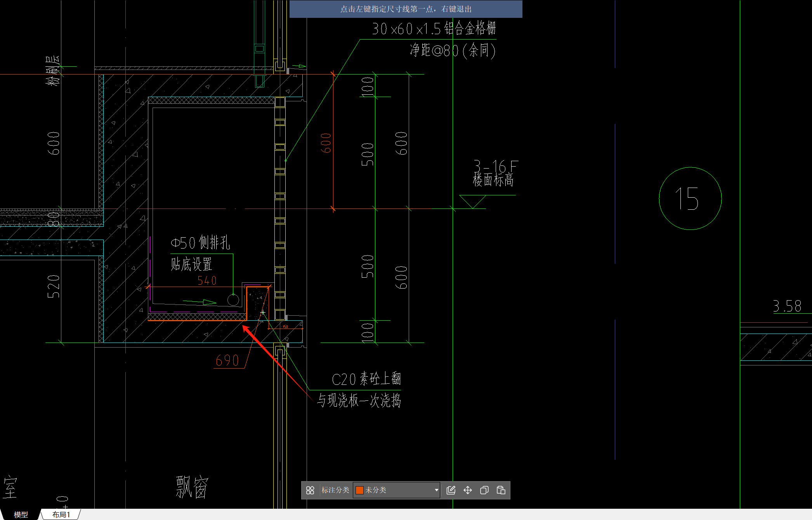Select the move annotation cross-arrows icon
This screenshot has width=812, height=520.
(468, 490)
